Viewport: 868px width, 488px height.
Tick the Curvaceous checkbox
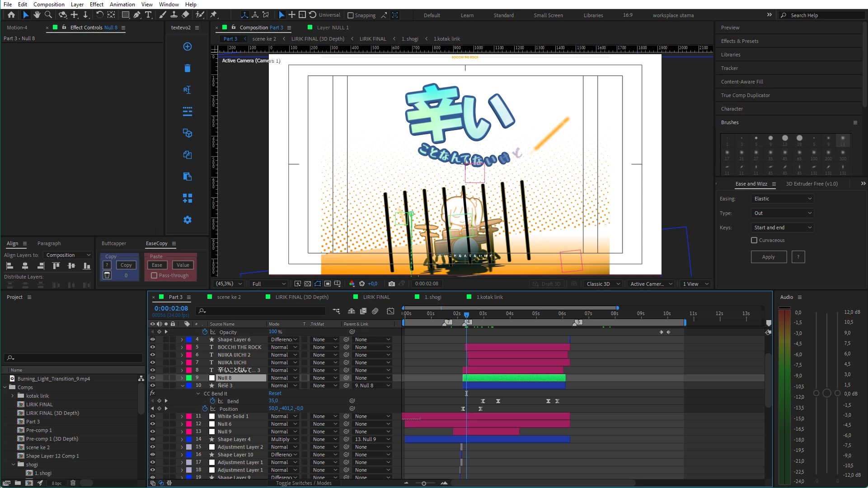754,240
